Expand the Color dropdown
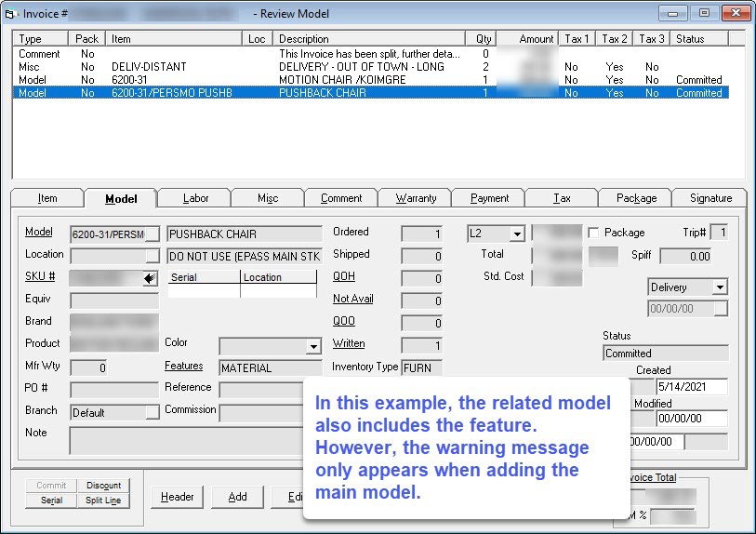The width and height of the screenshot is (756, 534). click(314, 346)
